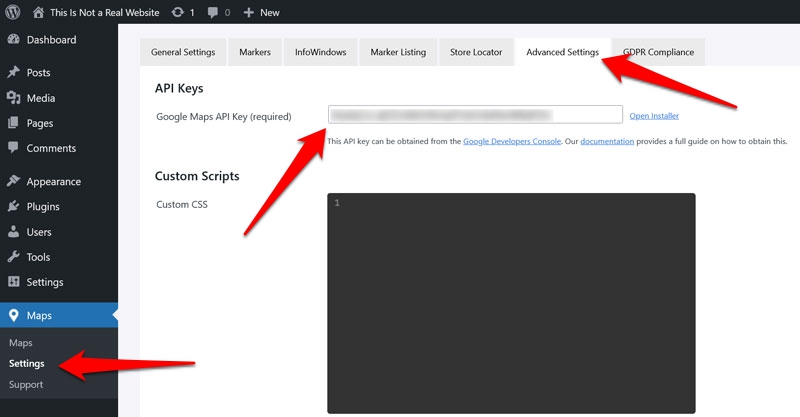Click the WordPress logo icon
This screenshot has width=800, height=417.
point(13,12)
